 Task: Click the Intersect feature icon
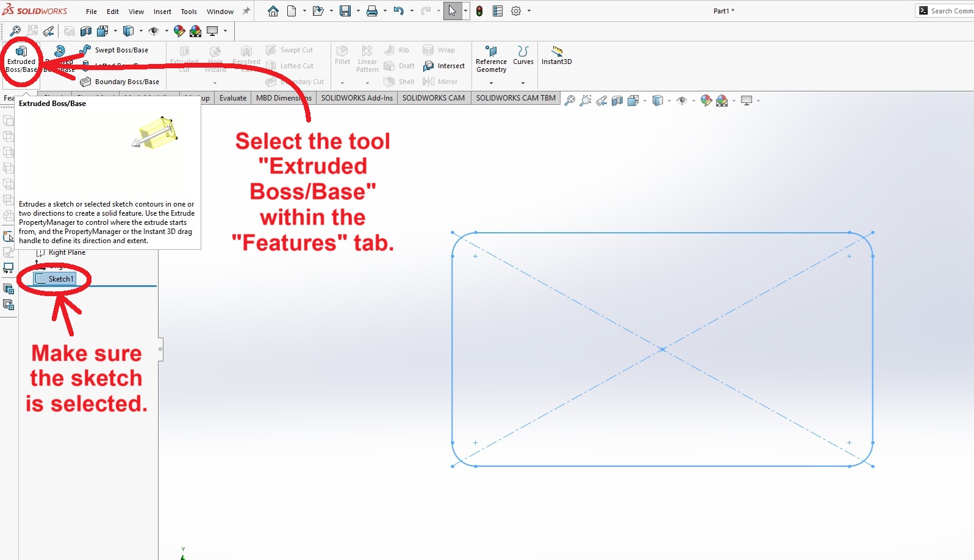(x=444, y=66)
